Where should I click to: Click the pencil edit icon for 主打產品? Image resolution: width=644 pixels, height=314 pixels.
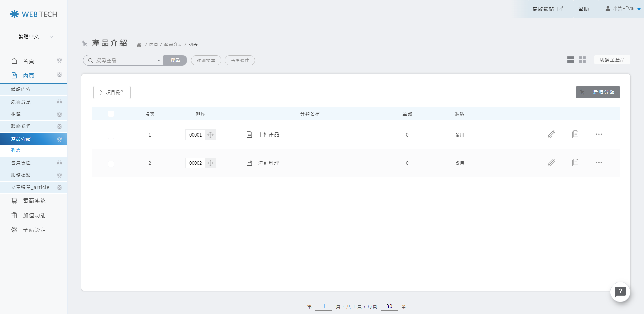551,134
